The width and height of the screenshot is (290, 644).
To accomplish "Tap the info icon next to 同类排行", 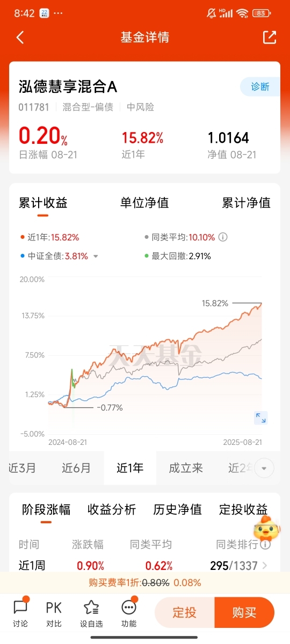I will (x=265, y=545).
